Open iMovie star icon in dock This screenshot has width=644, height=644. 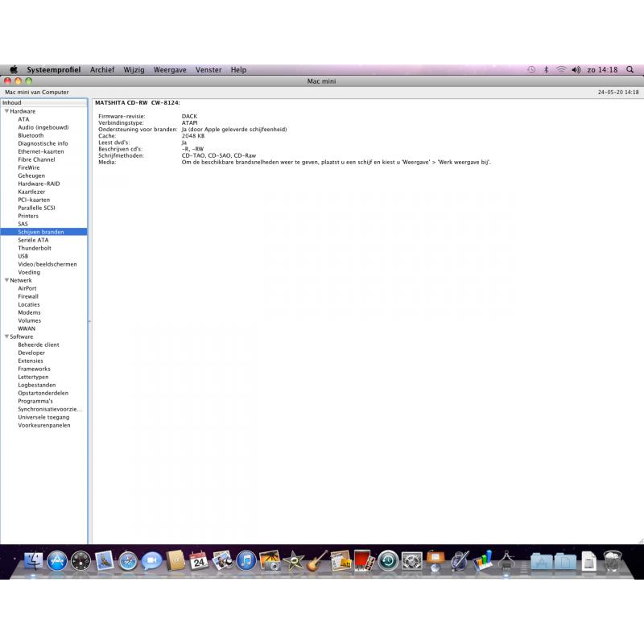click(294, 560)
